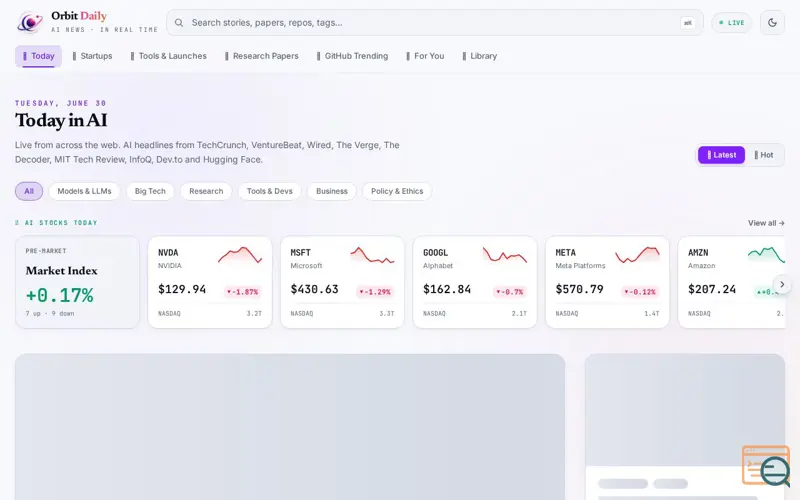Image resolution: width=800 pixels, height=500 pixels.
Task: Open the Today tab
Action: [38, 56]
